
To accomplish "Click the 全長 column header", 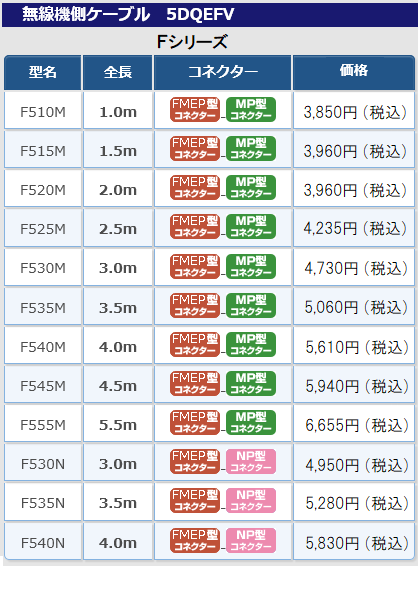I will 118,73.
